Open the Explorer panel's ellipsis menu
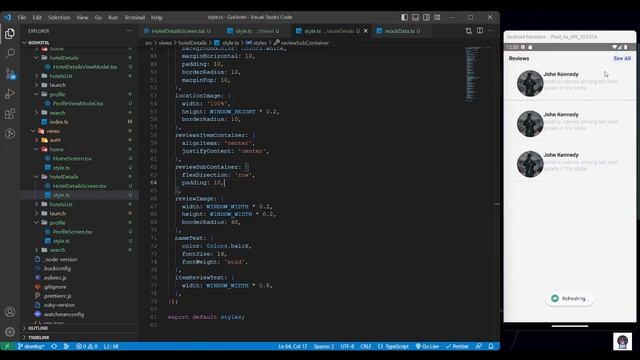The image size is (640, 360). point(129,31)
